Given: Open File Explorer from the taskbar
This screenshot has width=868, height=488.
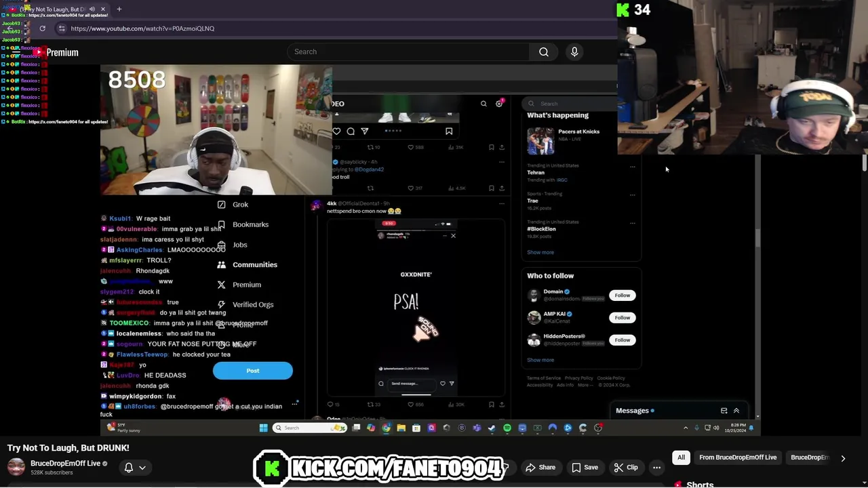Looking at the screenshot, I should tap(401, 428).
